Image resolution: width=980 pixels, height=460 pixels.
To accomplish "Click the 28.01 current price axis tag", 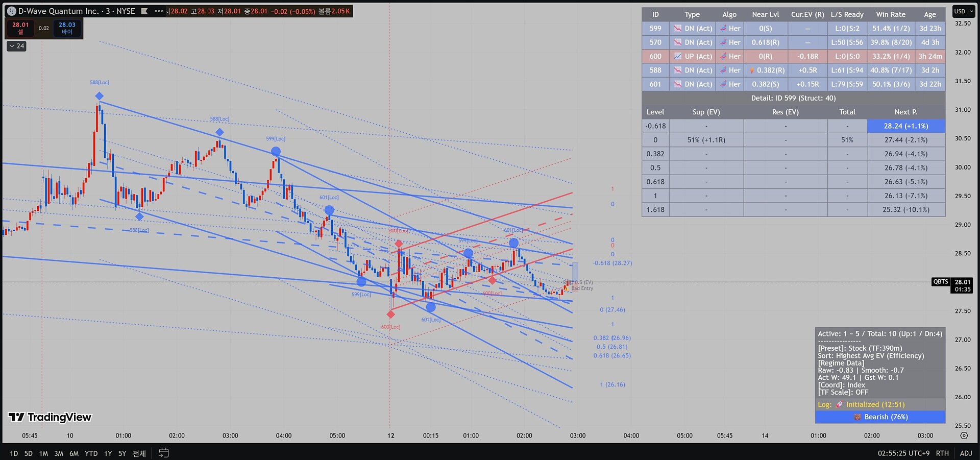I will (963, 285).
